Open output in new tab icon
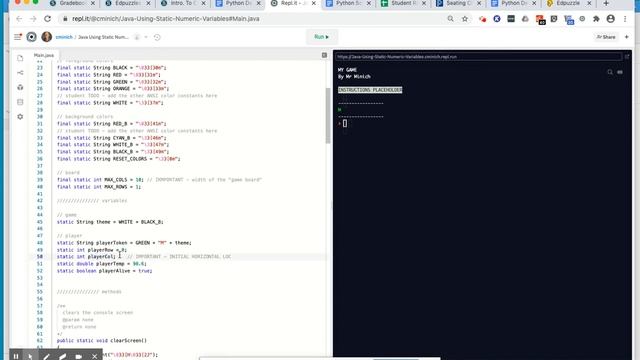 click(x=627, y=57)
